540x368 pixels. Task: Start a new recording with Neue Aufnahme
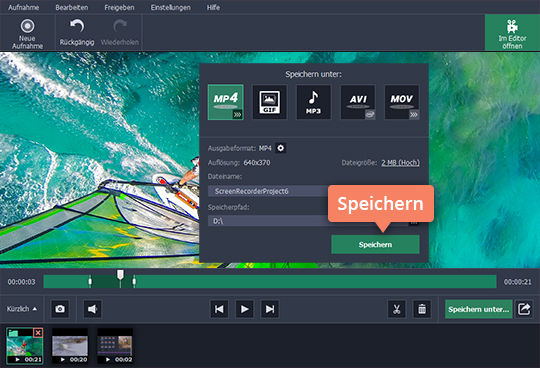click(x=27, y=34)
